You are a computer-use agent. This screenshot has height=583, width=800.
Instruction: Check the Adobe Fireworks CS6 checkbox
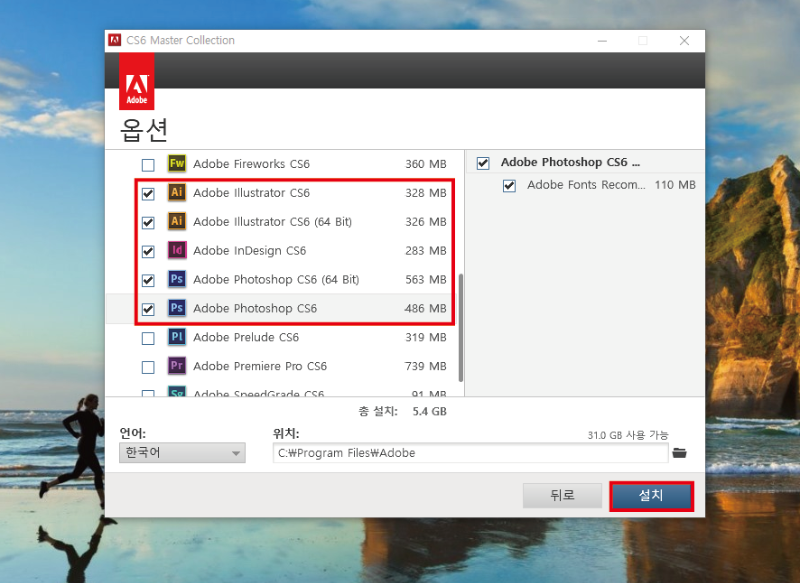pyautogui.click(x=148, y=165)
